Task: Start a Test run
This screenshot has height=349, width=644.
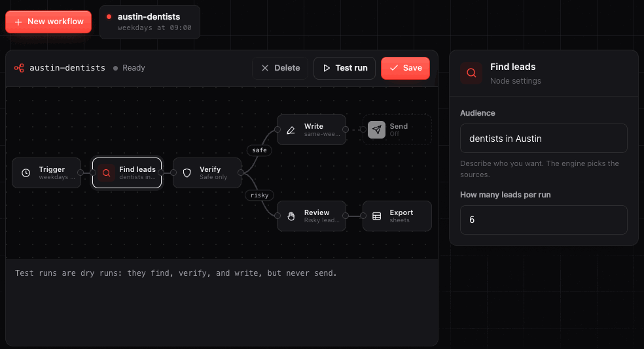Action: tap(345, 68)
